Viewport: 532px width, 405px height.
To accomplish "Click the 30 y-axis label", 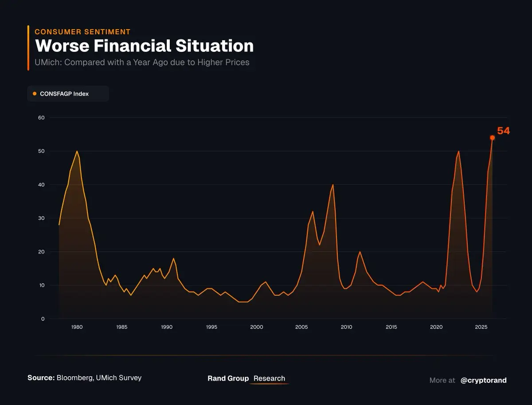I will [41, 218].
